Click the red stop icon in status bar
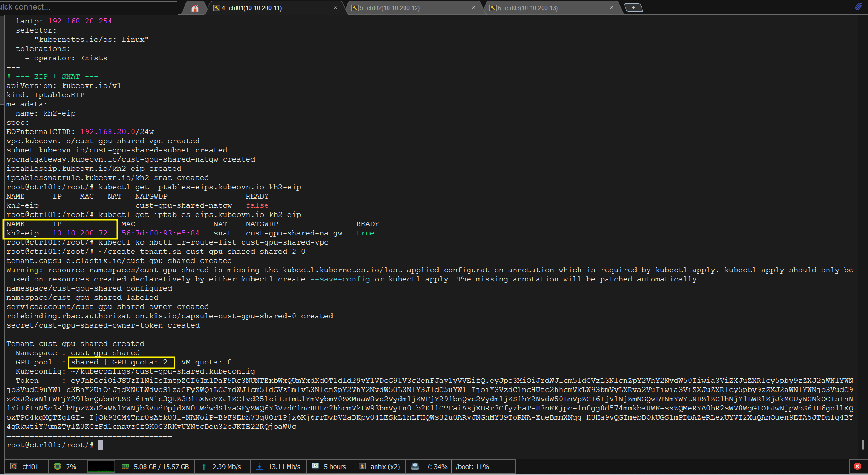This screenshot has width=868, height=475. click(857, 466)
